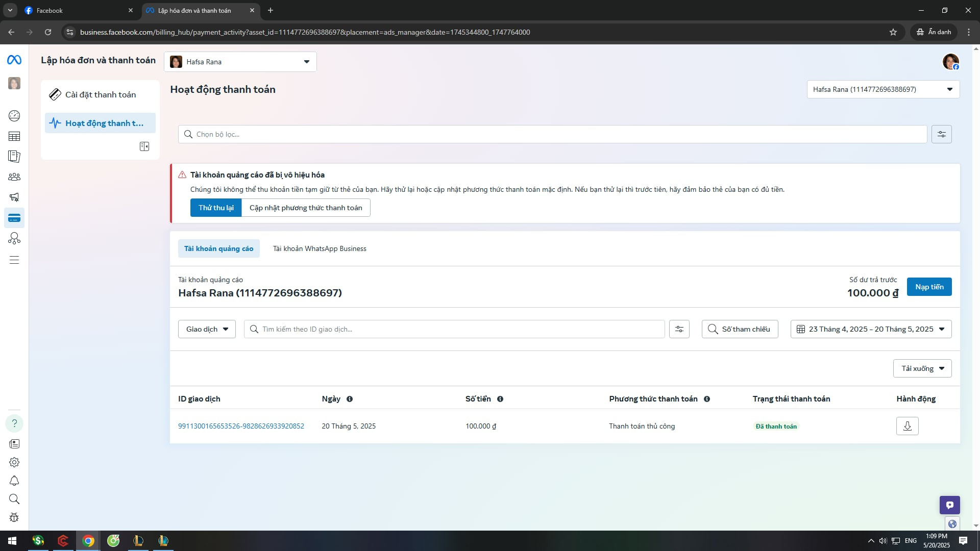Screen dimensions: 980x551
Task: Open the megaphone advertising settings icon
Action: pyautogui.click(x=14, y=197)
